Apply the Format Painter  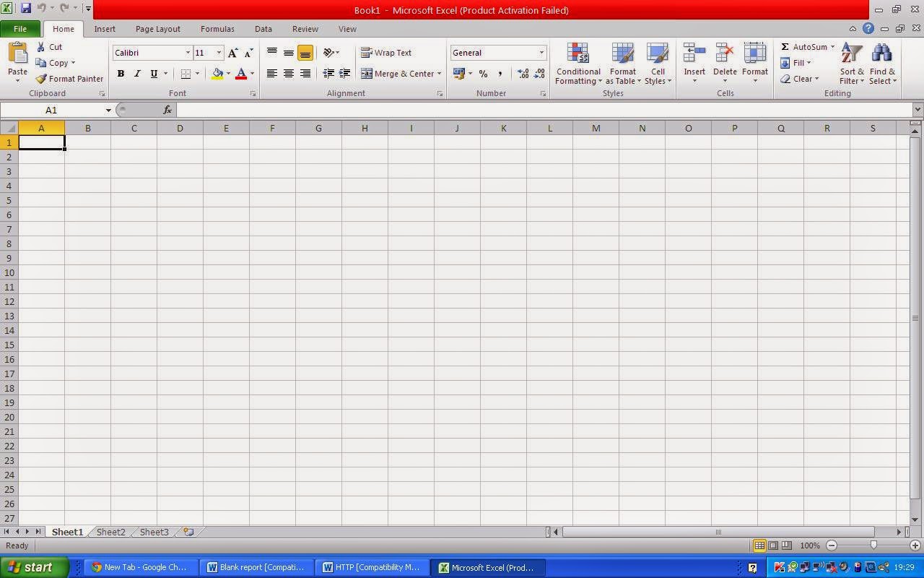coord(69,79)
